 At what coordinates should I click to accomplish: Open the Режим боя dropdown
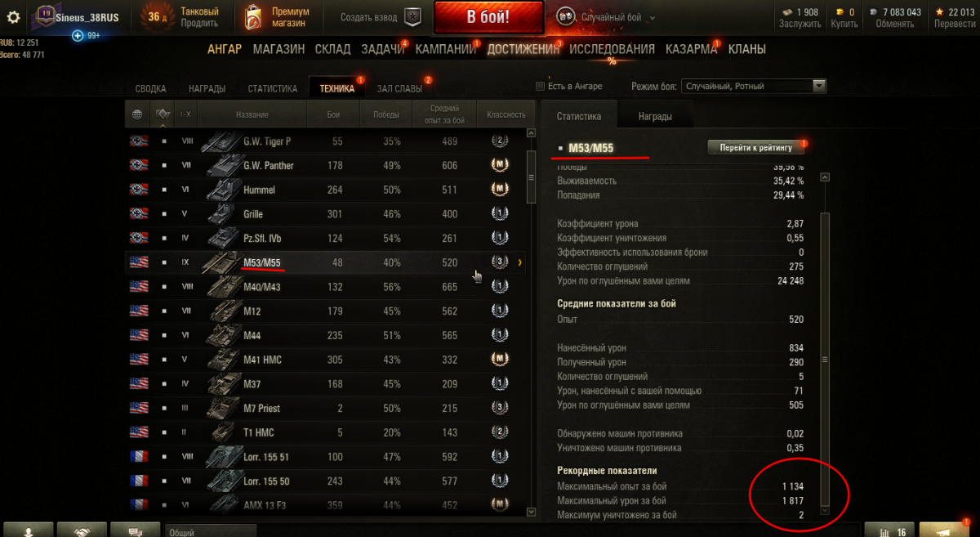click(x=755, y=86)
